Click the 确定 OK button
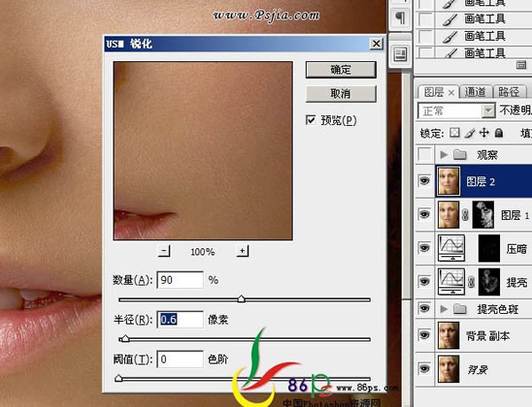This screenshot has width=532, height=407. click(x=340, y=69)
